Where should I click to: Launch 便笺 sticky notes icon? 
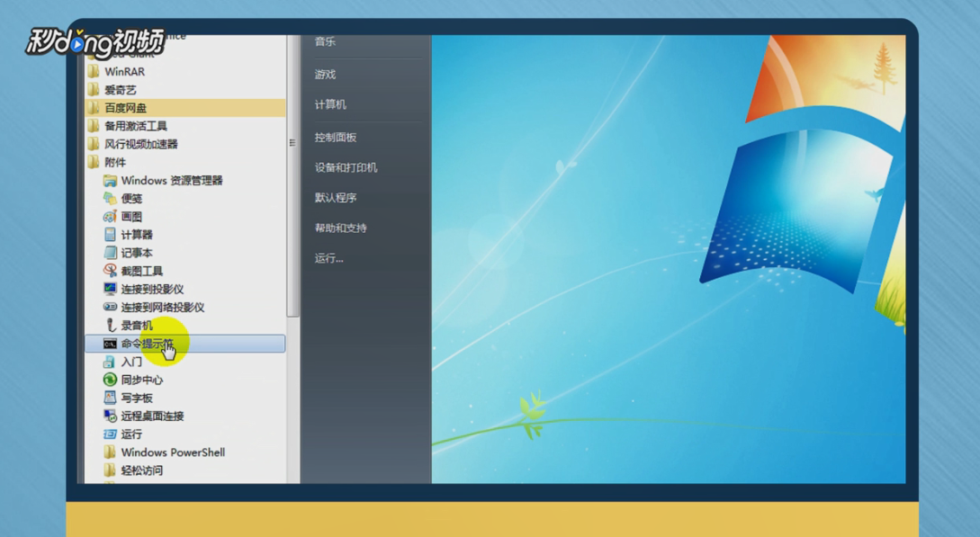[x=110, y=199]
